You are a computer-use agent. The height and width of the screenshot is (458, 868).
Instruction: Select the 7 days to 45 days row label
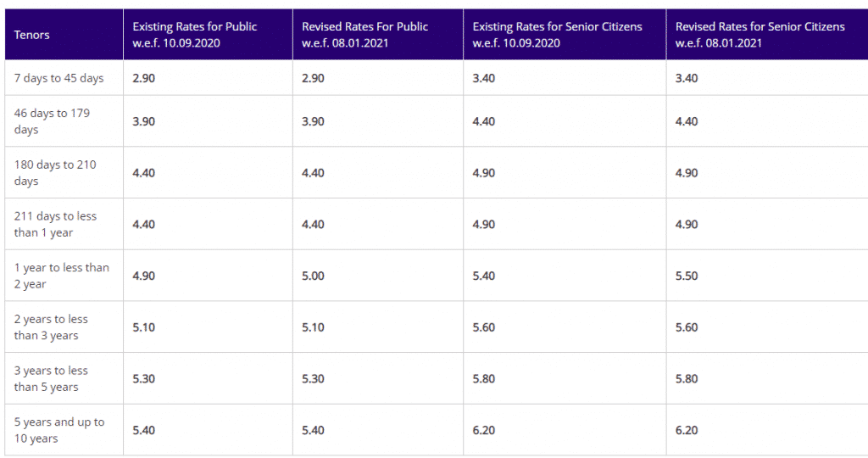pyautogui.click(x=58, y=78)
